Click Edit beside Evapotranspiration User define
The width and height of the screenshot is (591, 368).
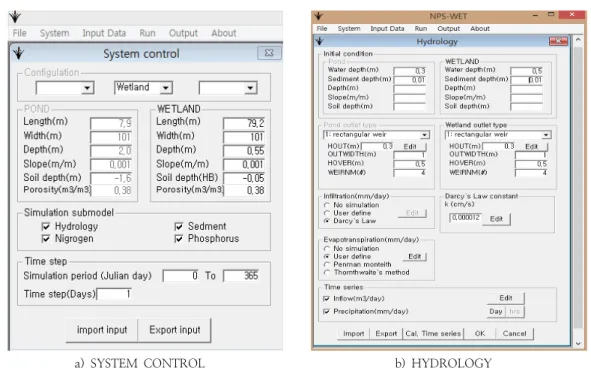pos(415,256)
